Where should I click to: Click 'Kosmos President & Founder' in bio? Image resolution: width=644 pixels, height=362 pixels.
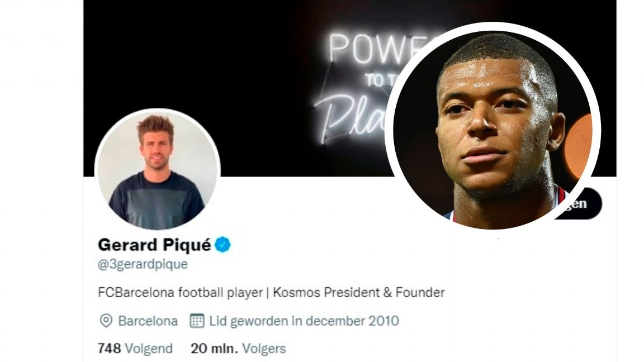point(359,292)
